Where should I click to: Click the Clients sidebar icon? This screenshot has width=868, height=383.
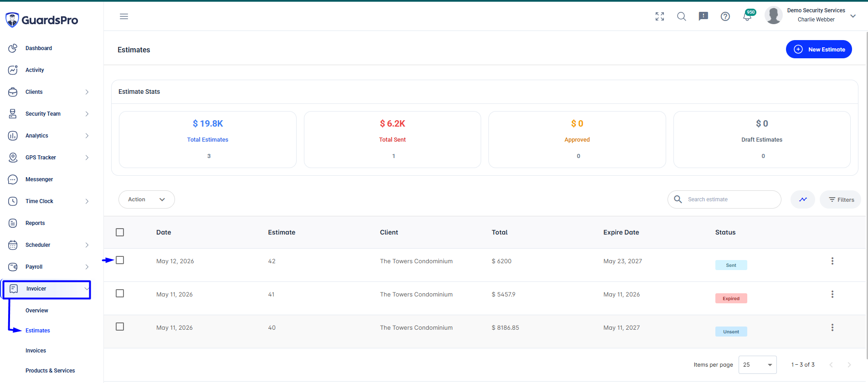pos(13,92)
